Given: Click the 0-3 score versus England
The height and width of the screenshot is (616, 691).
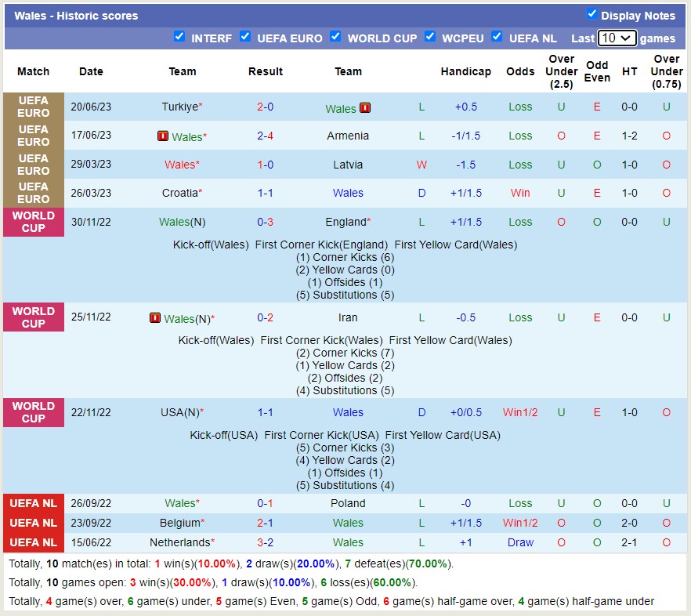Looking at the screenshot, I should (x=265, y=222).
